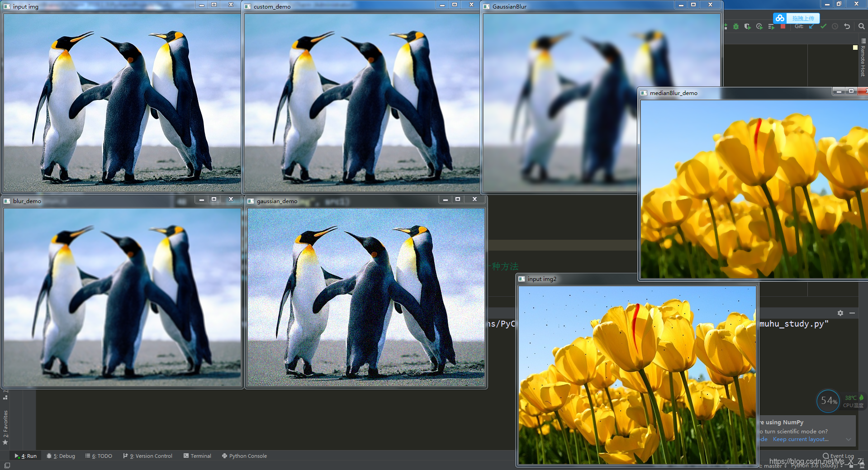Click Git update project blue arrow
The height and width of the screenshot is (470, 868).
click(811, 27)
